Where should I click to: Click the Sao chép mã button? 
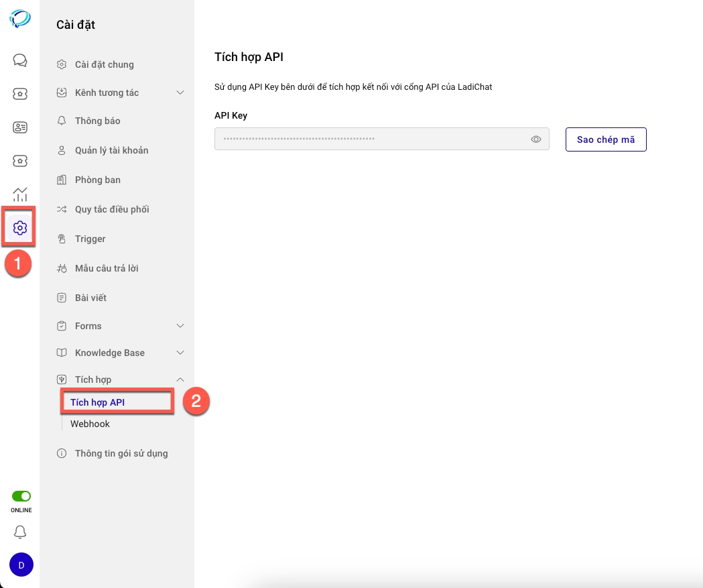tap(606, 139)
